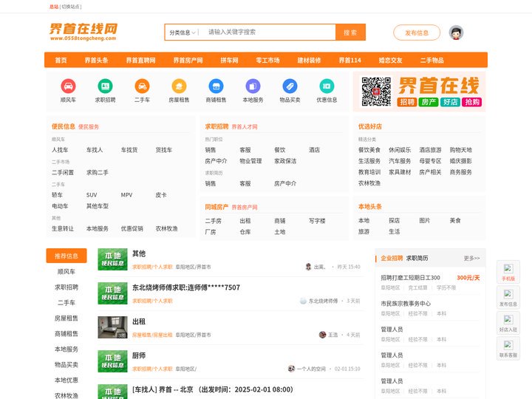Screen dimensions: 532x399
Task: Click the user avatar icon
Action: pos(456,33)
